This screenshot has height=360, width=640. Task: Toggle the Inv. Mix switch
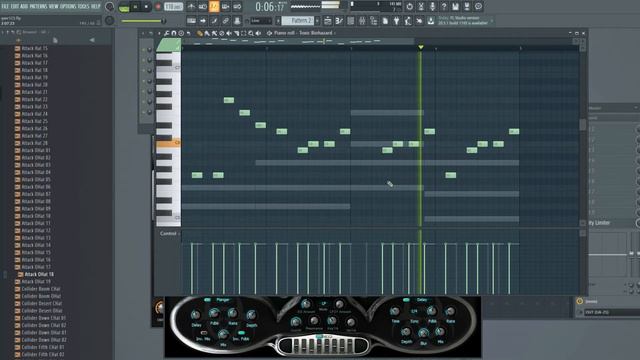pyautogui.click(x=203, y=333)
